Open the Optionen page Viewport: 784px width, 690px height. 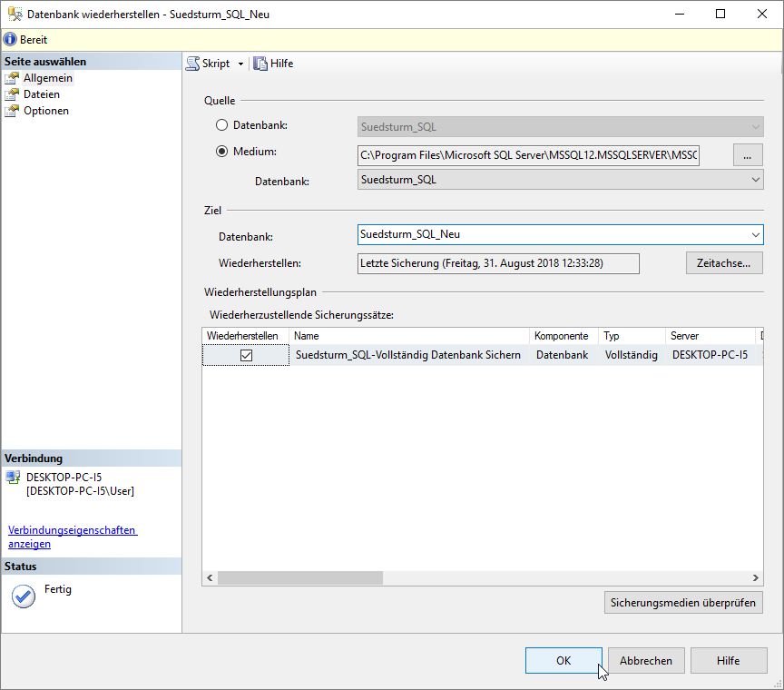tap(45, 111)
